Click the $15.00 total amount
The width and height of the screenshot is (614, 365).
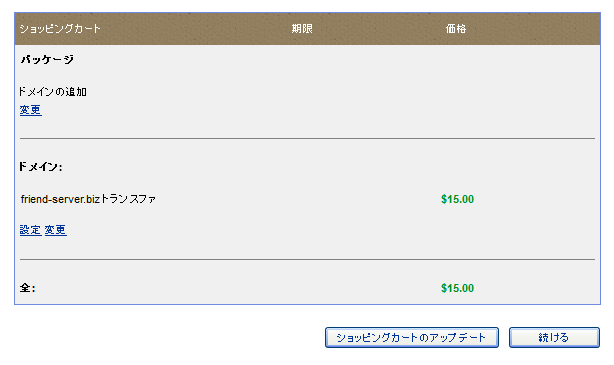457,288
